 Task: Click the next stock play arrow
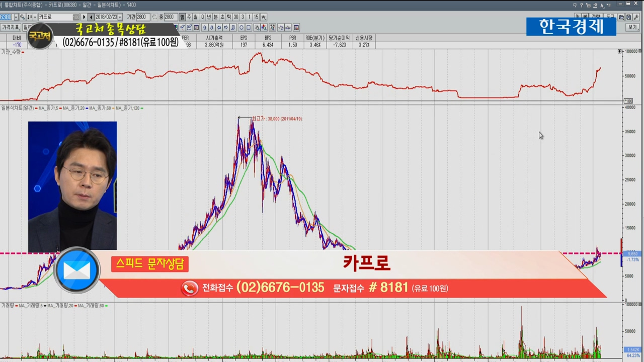(84, 17)
